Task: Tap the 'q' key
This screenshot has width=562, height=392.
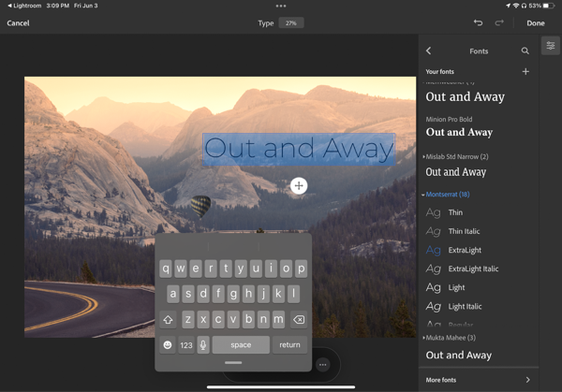Action: [x=166, y=269]
